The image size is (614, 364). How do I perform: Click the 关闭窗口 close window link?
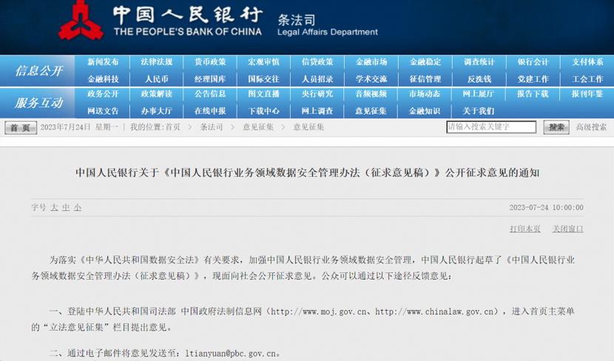tap(567, 229)
